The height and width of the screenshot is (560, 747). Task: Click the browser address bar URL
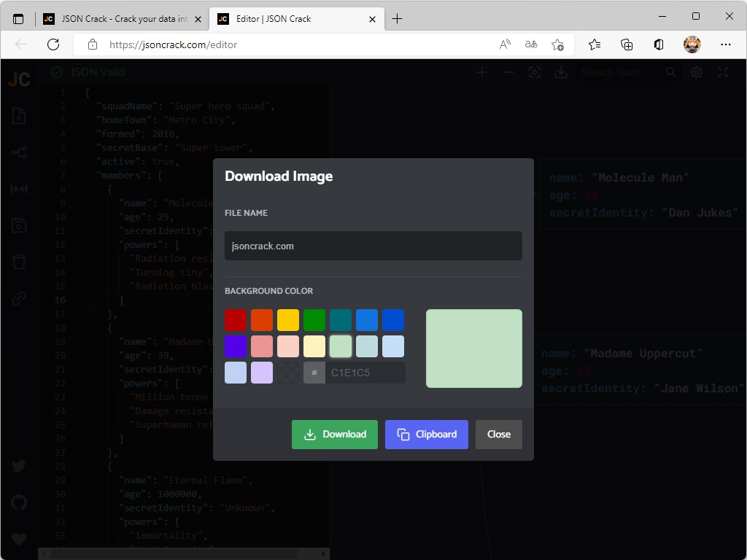click(173, 44)
